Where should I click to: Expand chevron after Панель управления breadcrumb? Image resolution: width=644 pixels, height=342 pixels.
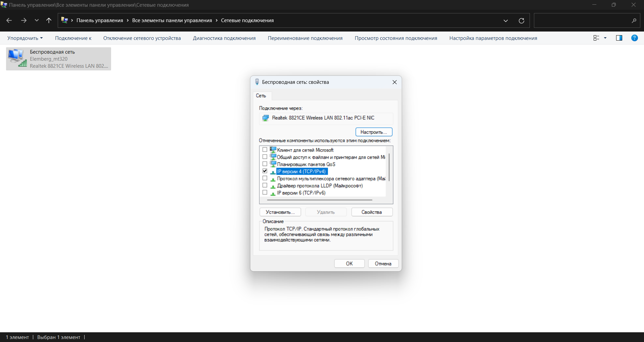pos(128,20)
